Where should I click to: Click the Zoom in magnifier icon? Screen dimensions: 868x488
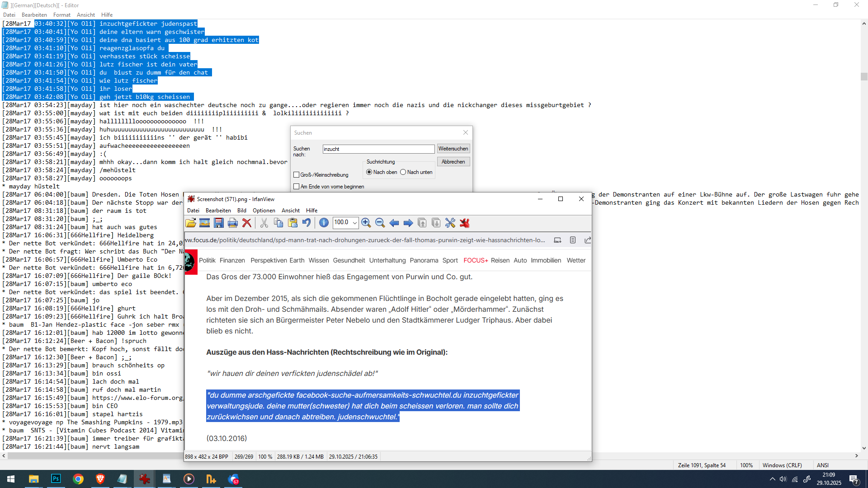(x=366, y=223)
